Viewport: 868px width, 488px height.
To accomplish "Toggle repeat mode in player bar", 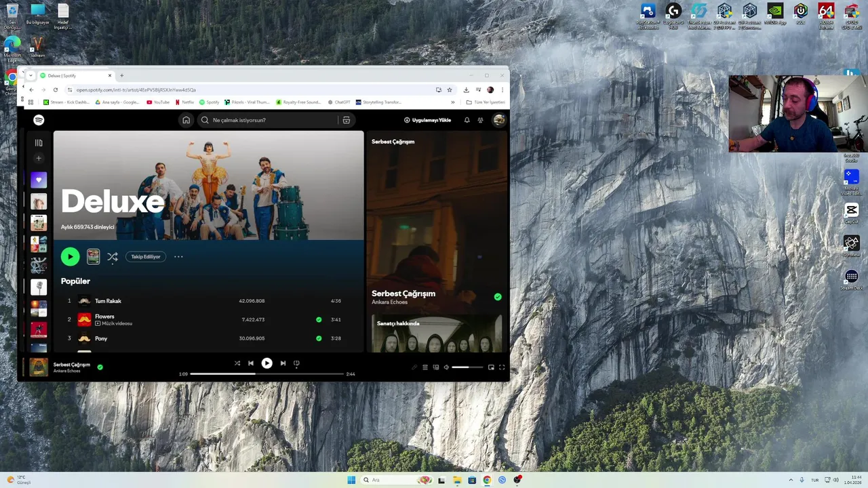I will 296,363.
